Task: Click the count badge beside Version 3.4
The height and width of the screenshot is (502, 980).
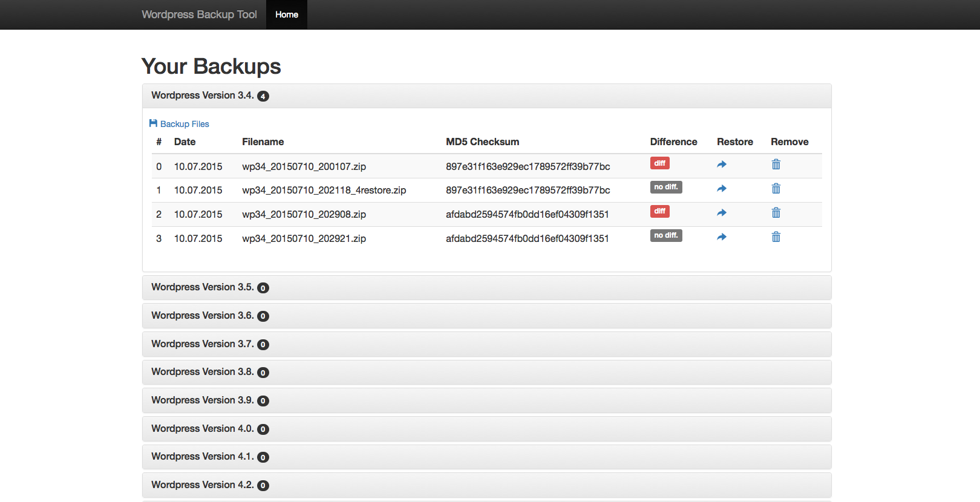Action: (x=263, y=96)
